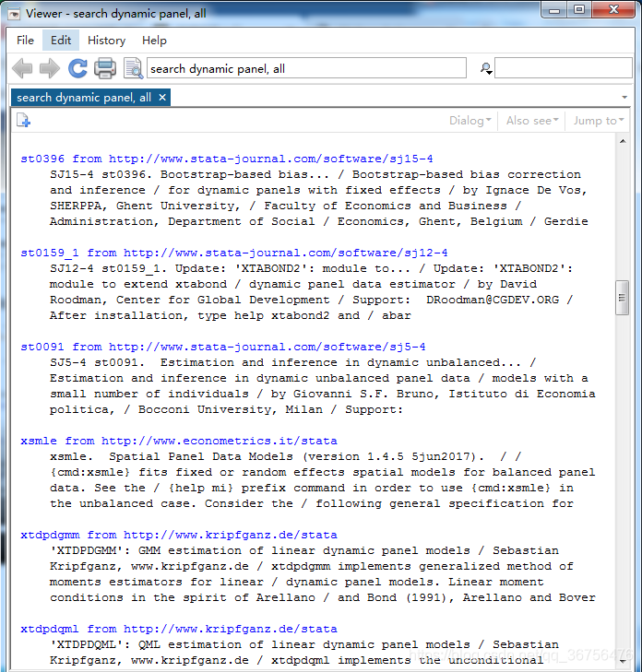Click text 'the unbalanced case. Consider the'

coord(172,504)
